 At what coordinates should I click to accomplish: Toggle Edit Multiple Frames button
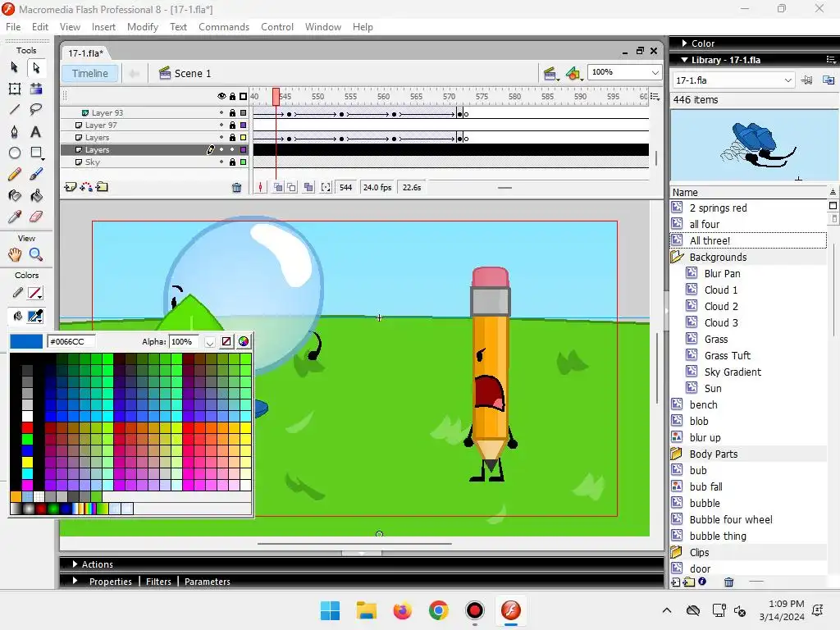[308, 188]
